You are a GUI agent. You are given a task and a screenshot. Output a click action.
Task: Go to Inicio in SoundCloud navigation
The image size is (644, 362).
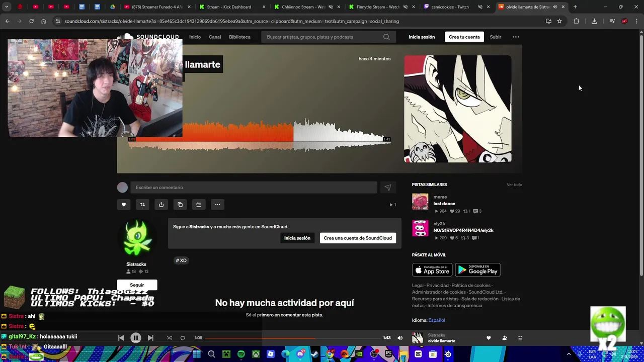pos(195,37)
